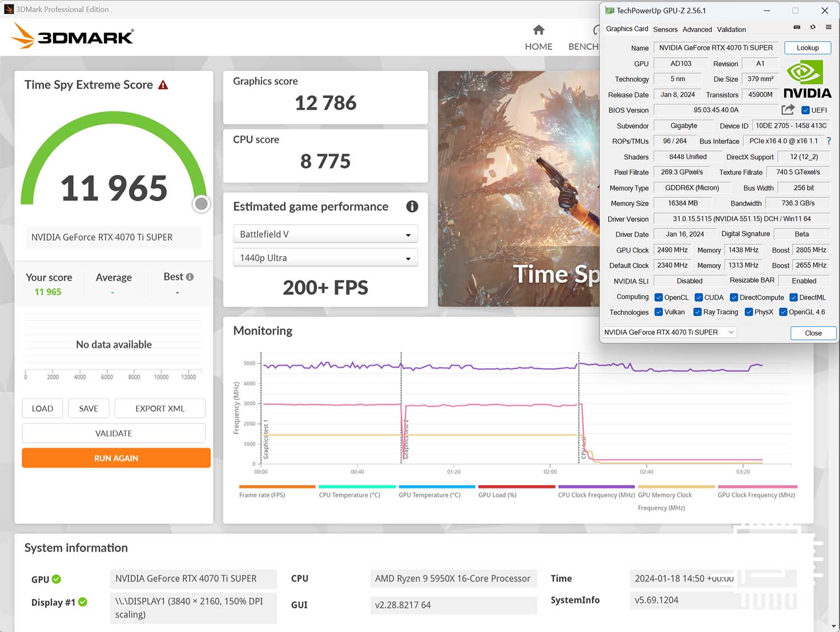Click the Best score info icon
The width and height of the screenshot is (840, 632).
190,277
